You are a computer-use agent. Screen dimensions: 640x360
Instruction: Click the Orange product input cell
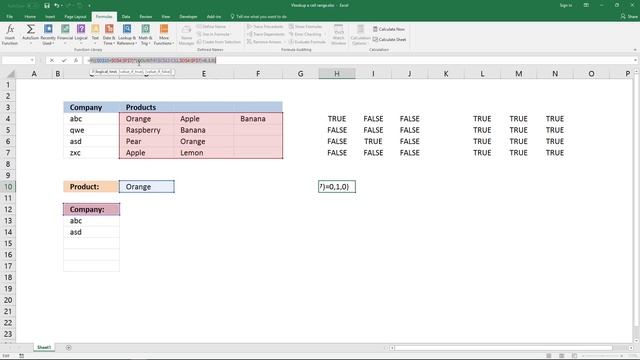click(x=147, y=187)
